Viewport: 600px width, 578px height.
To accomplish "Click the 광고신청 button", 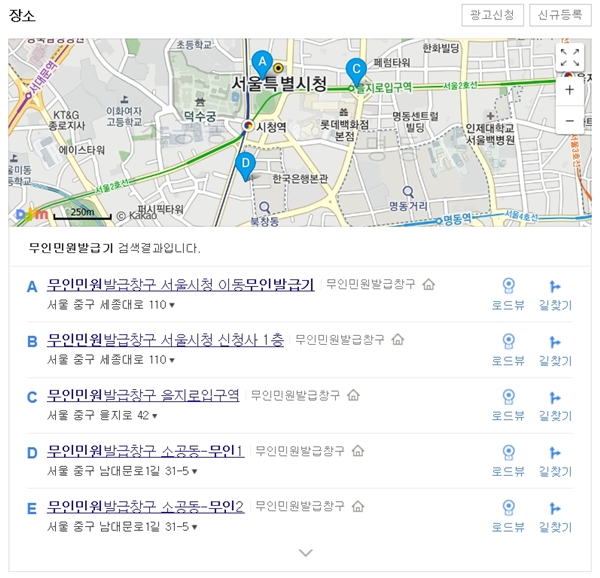I will pyautogui.click(x=491, y=15).
